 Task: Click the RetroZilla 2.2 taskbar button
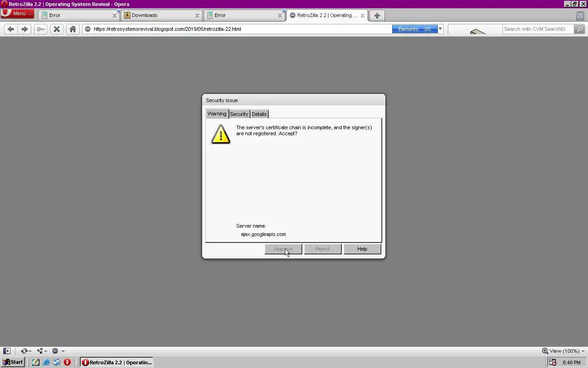point(117,362)
